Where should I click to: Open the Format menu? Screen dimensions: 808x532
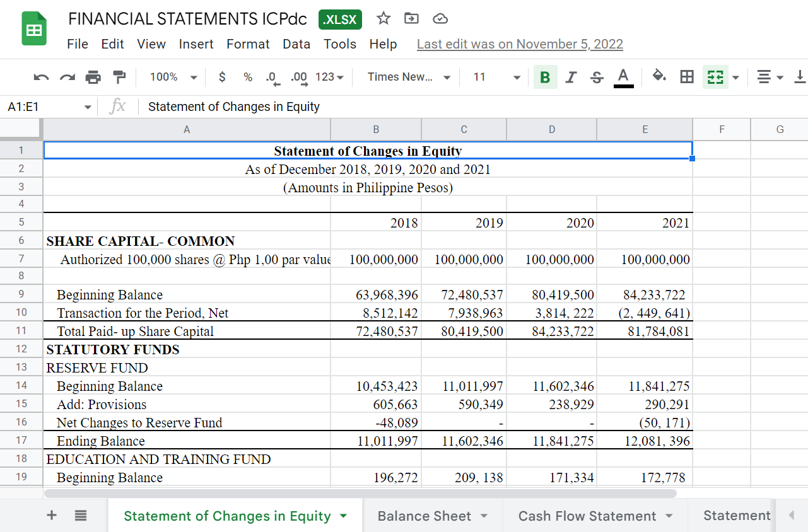click(x=248, y=44)
